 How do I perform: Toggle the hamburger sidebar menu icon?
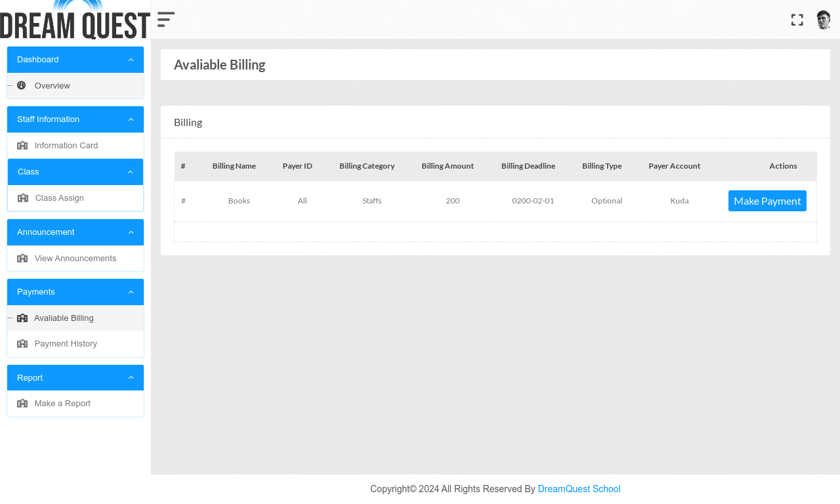166,20
